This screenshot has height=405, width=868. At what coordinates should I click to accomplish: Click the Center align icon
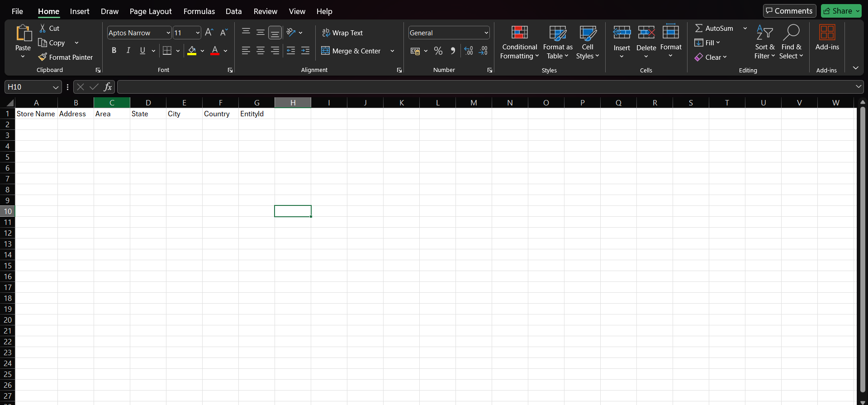(261, 51)
